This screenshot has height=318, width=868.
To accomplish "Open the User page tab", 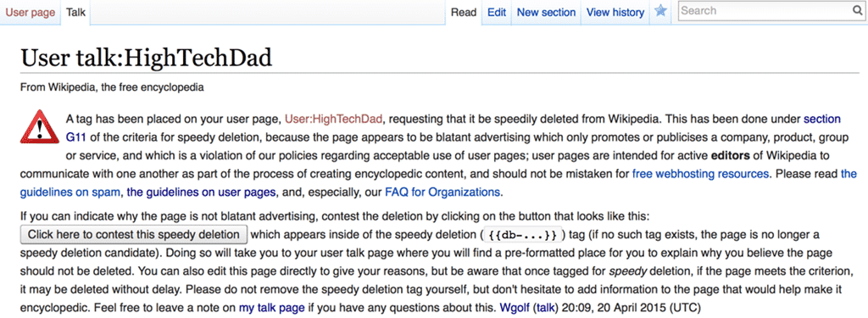I will pos(30,12).
